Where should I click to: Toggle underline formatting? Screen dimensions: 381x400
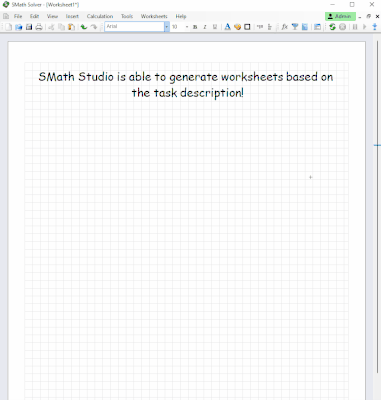point(215,27)
